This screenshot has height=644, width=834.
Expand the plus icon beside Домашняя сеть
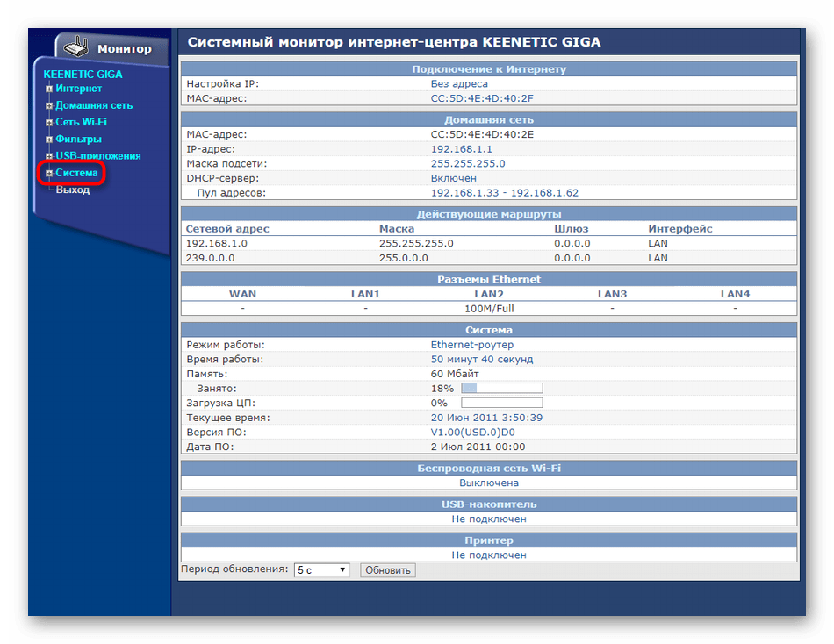tap(49, 105)
